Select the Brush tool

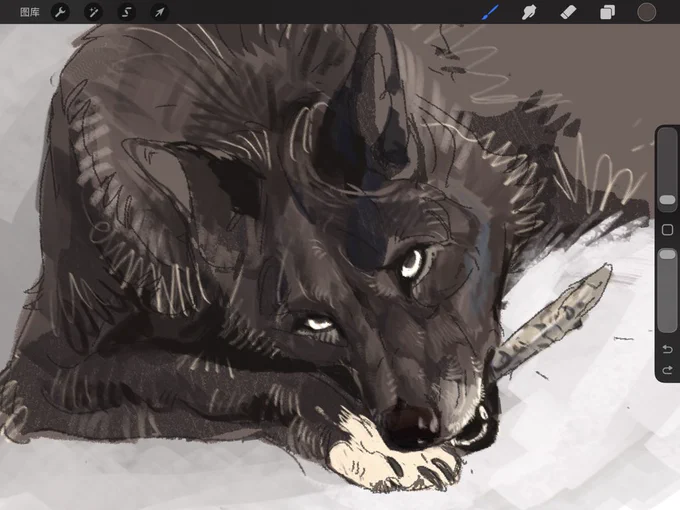490,12
